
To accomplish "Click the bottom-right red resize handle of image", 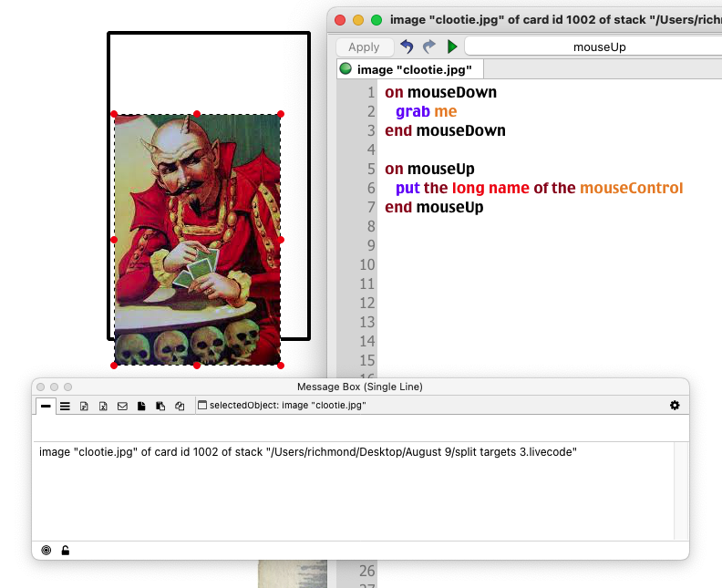I will pyautogui.click(x=281, y=365).
